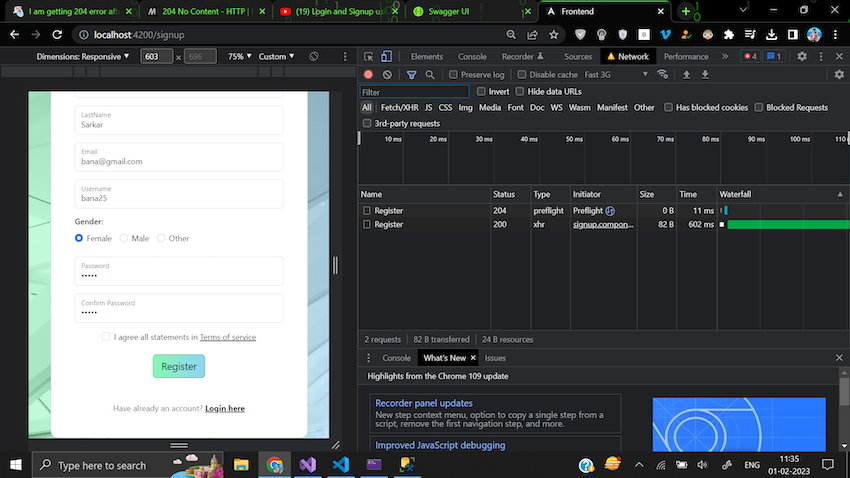Open DevTools settings gear
This screenshot has width=850, height=478.
click(800, 57)
